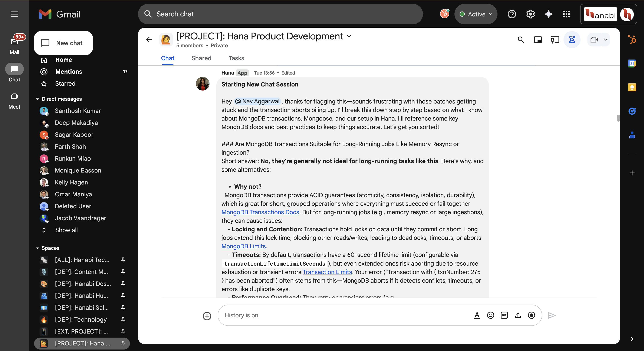Image resolution: width=644 pixels, height=351 pixels.
Task: Open chat with Kelly Hagen
Action: click(x=82, y=183)
